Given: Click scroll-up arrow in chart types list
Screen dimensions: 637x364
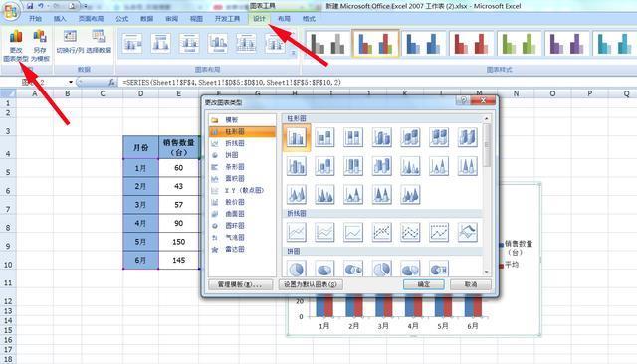Looking at the screenshot, I should click(x=487, y=119).
